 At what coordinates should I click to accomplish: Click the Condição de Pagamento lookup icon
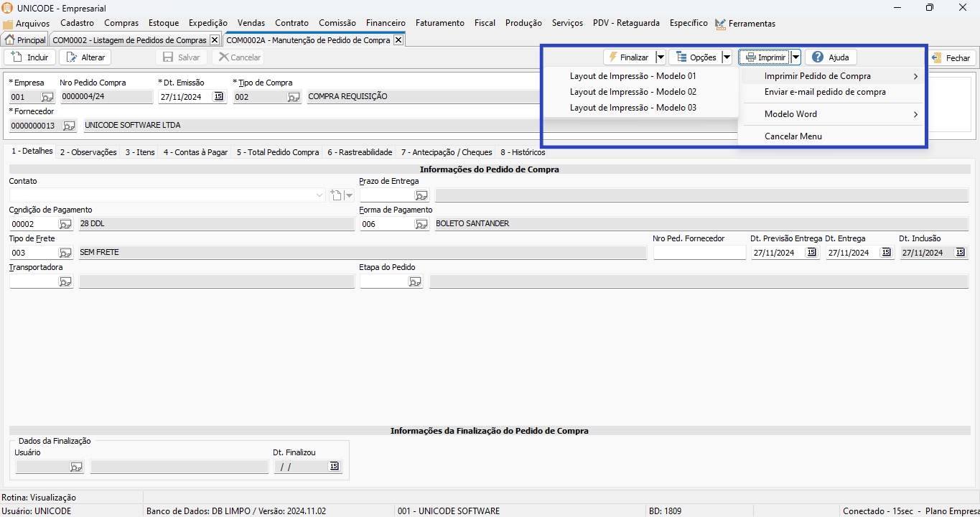(x=65, y=224)
